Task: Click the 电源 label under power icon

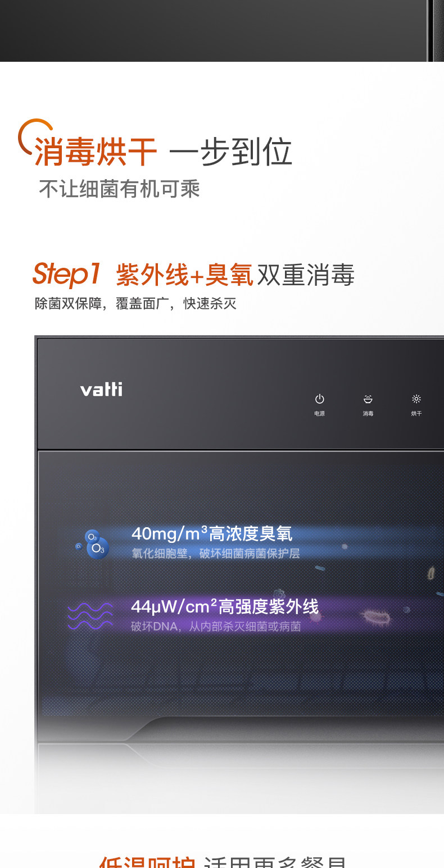Action: coord(319,414)
